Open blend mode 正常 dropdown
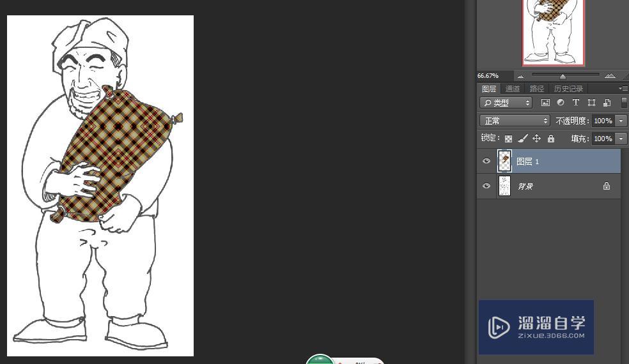Image resolution: width=629 pixels, height=364 pixels. [x=515, y=121]
